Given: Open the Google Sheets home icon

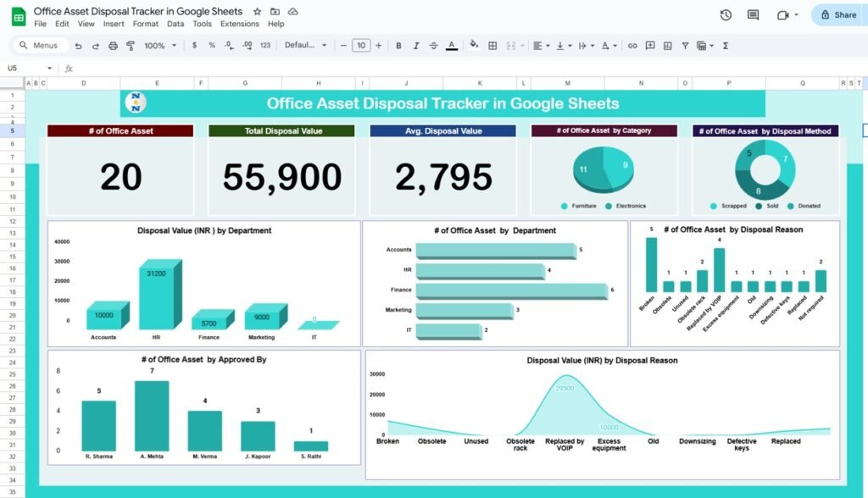Looking at the screenshot, I should coord(19,17).
